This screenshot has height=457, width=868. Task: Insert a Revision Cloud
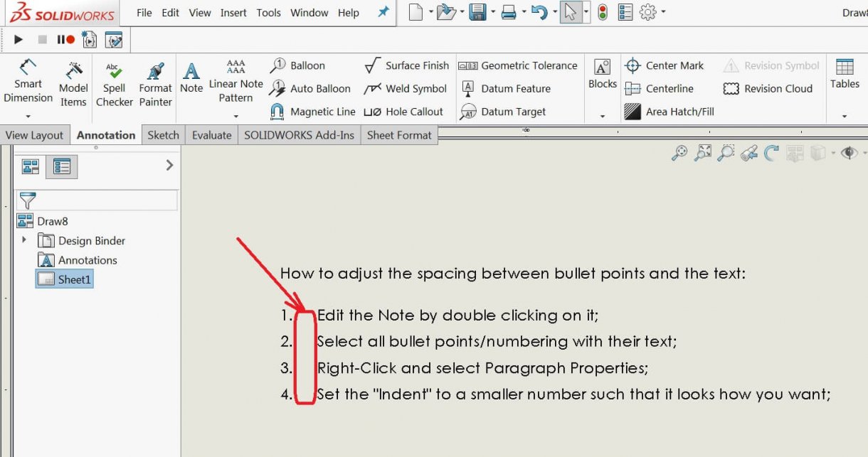point(768,89)
